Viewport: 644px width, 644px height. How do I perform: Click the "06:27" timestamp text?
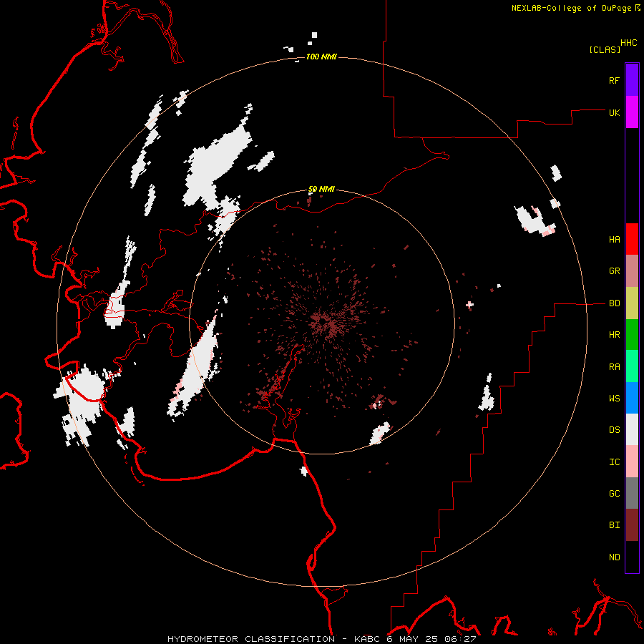click(x=462, y=639)
